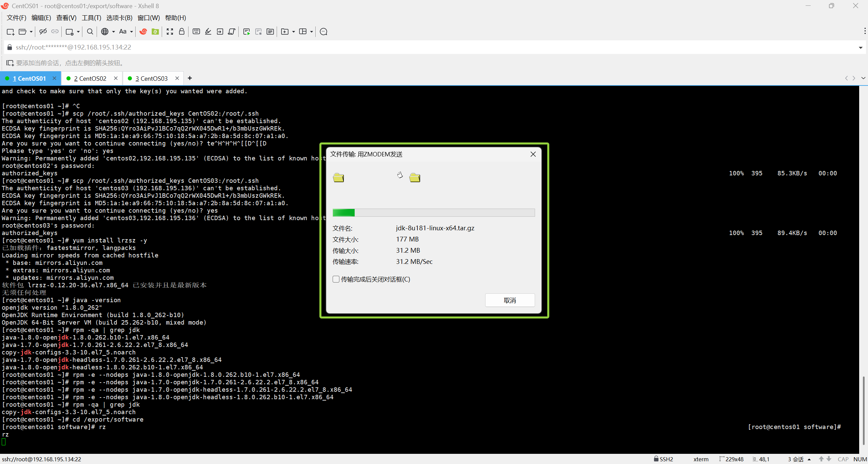The image size is (868, 464).
Task: Expand the font Aa dropdown arrow
Action: point(132,32)
